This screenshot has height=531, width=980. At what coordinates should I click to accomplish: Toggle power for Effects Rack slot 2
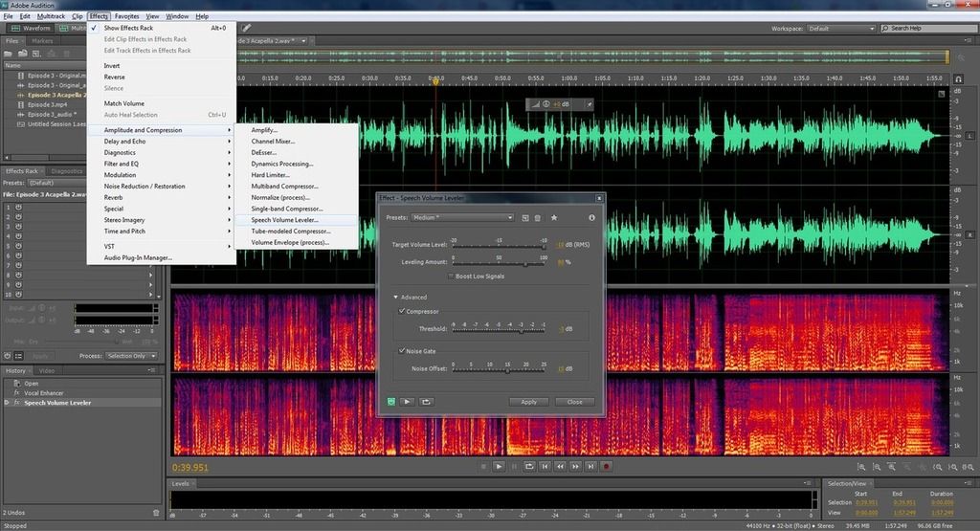19,217
